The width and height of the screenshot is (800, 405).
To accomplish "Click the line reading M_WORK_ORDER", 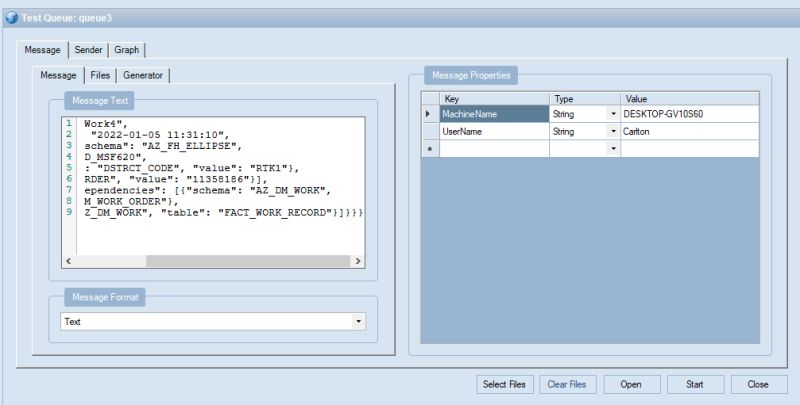I will click(x=132, y=201).
